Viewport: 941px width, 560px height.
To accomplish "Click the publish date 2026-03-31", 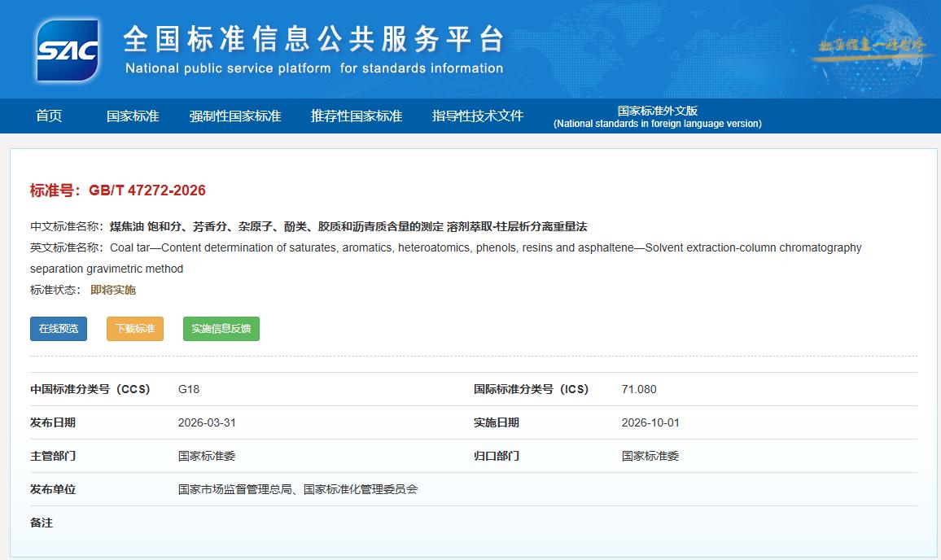I will click(x=207, y=422).
